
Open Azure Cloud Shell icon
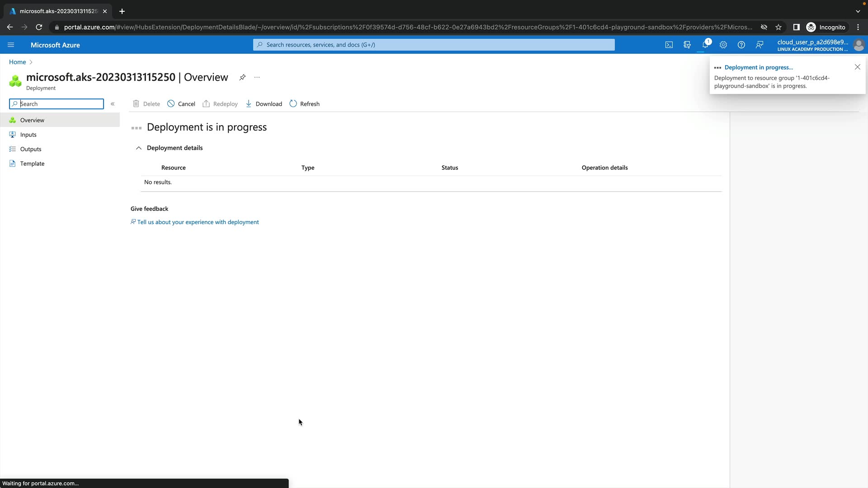pos(669,45)
